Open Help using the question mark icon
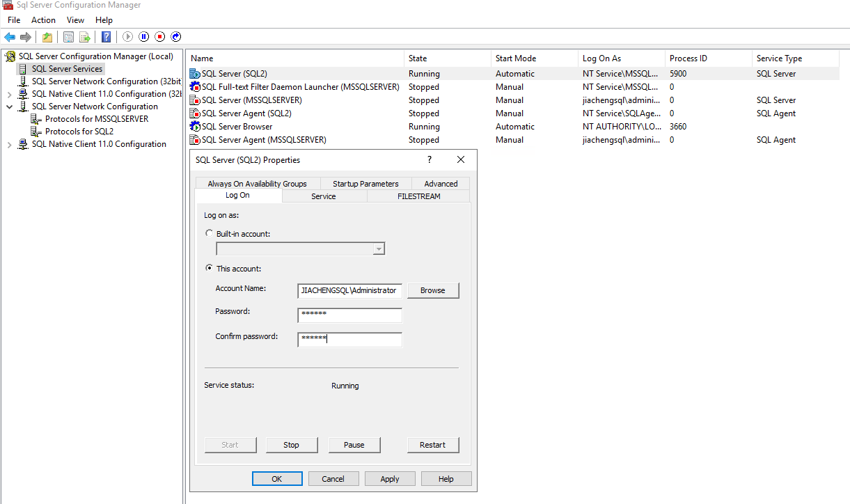Screen dimensions: 850x504 tap(107, 37)
